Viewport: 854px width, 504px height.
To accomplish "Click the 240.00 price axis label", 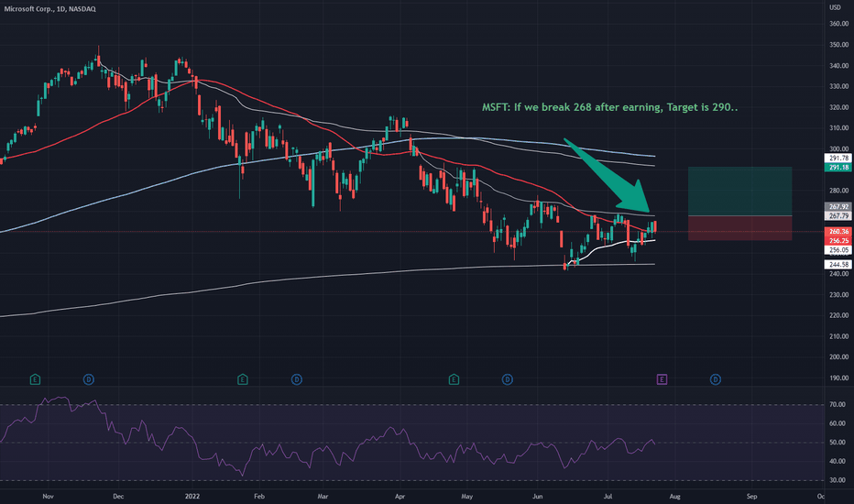I will point(838,274).
